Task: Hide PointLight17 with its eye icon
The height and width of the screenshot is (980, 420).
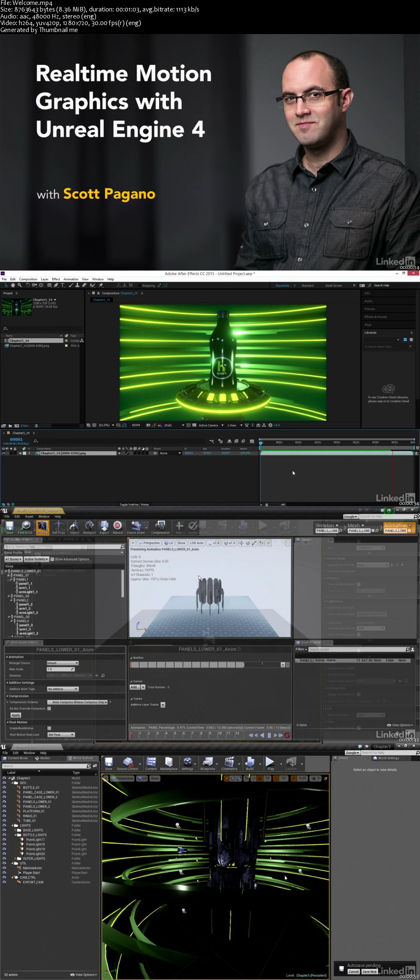Action: (x=4, y=839)
